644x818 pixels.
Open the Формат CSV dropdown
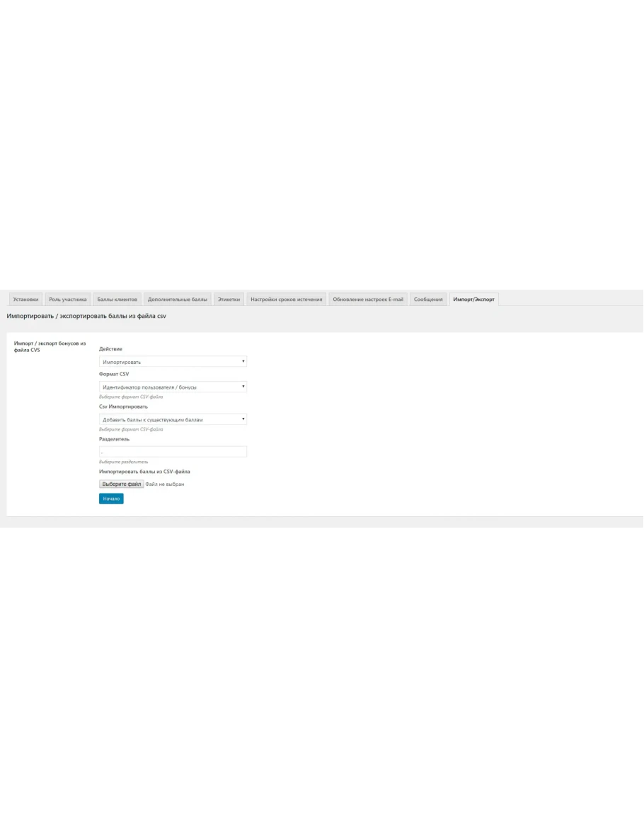[x=173, y=387]
